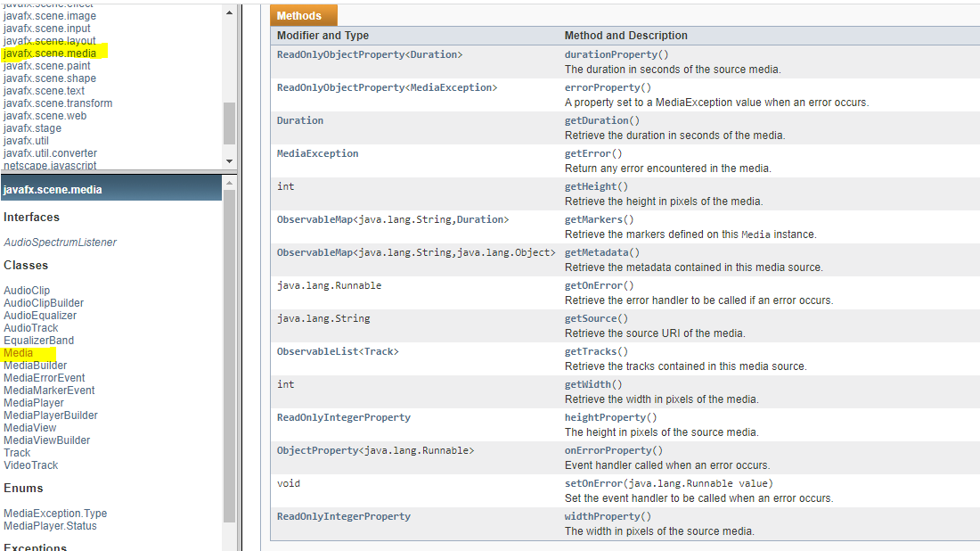Select the Methods tab
Viewport: 980px width, 551px height.
303,16
